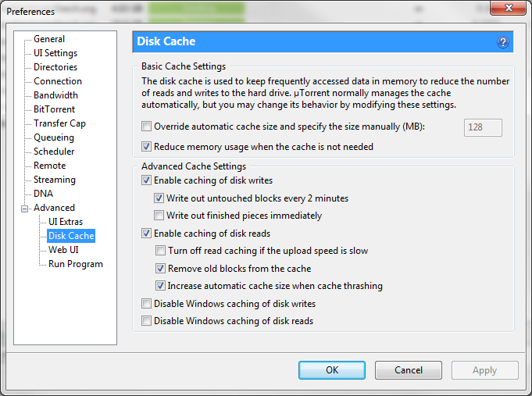Screen dimensions: 532x396
Task: Enable Turn off read caching if upload slow
Action: point(159,251)
